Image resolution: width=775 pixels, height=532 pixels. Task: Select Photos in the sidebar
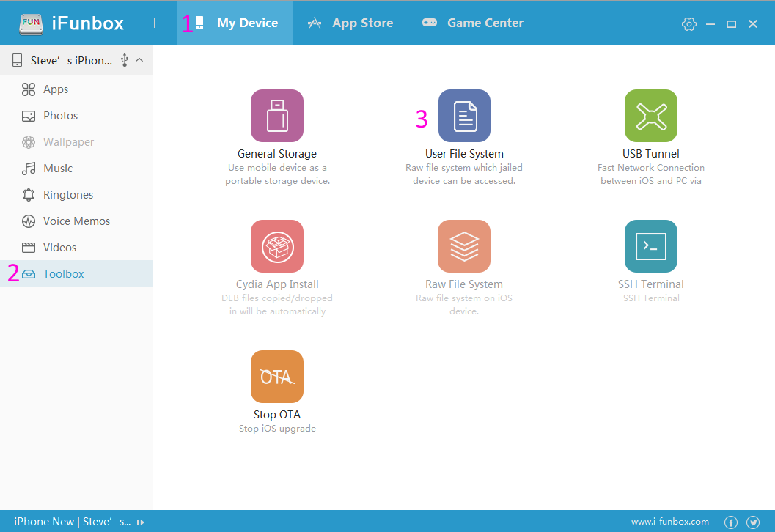pyautogui.click(x=76, y=116)
